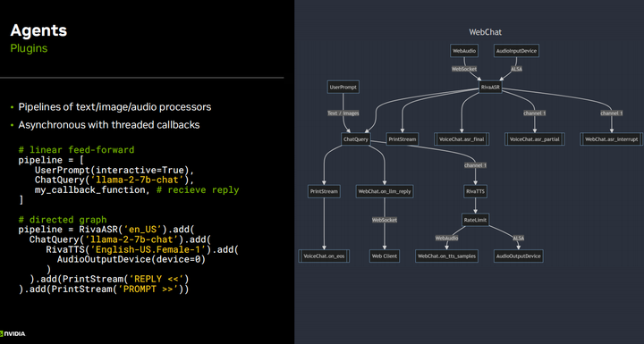Click the PrintStream node under RivaASR
The height and width of the screenshot is (344, 644).
402,139
